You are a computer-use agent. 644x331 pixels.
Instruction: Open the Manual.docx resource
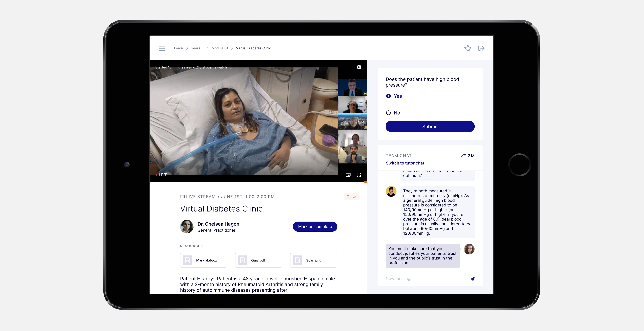203,260
